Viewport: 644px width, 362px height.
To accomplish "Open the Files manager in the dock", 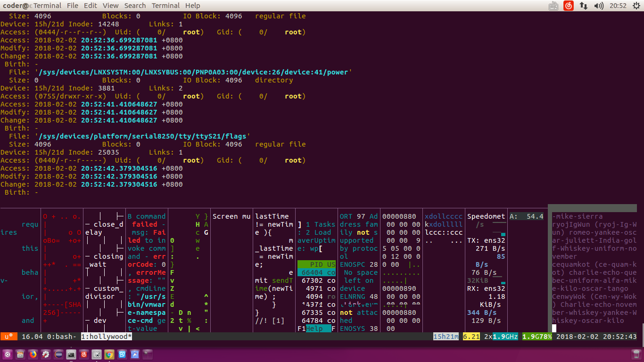I will [21, 354].
